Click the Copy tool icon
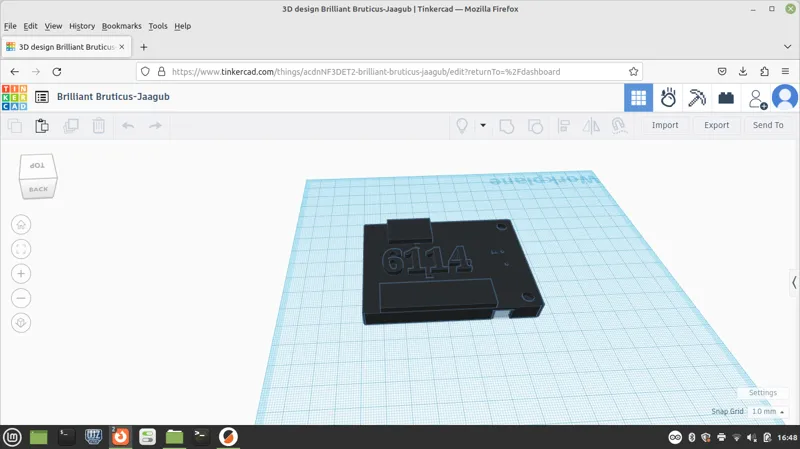 click(15, 126)
